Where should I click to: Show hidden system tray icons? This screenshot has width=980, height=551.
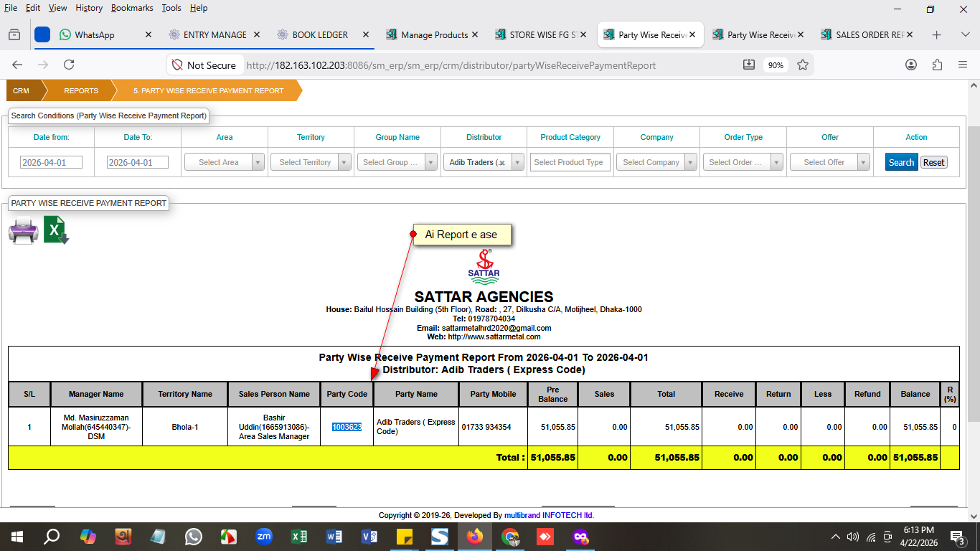[835, 537]
